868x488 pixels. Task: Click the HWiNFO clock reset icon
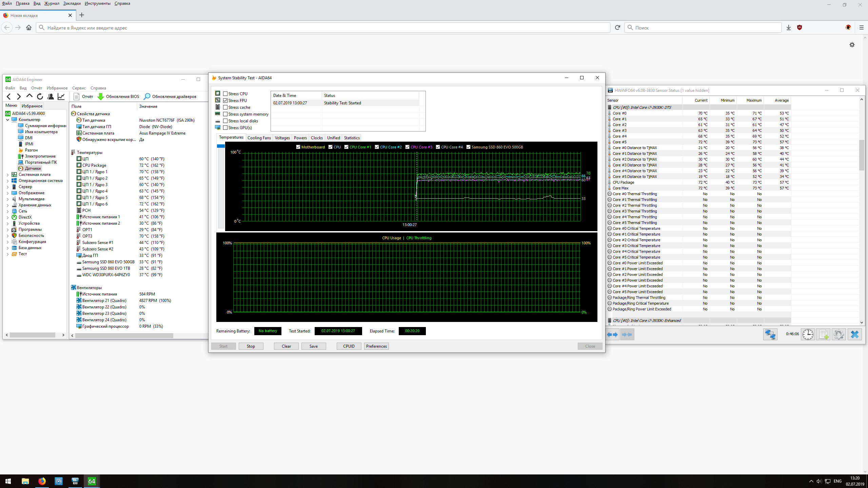pos(808,334)
